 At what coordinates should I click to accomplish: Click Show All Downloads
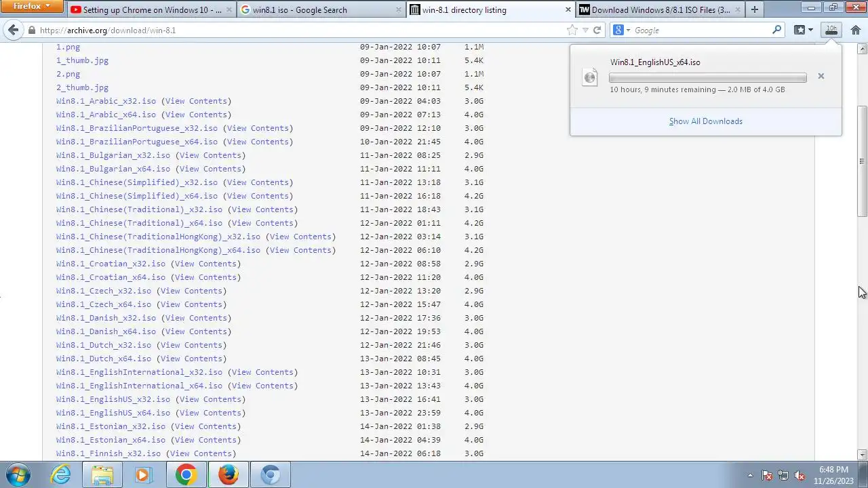[705, 121]
